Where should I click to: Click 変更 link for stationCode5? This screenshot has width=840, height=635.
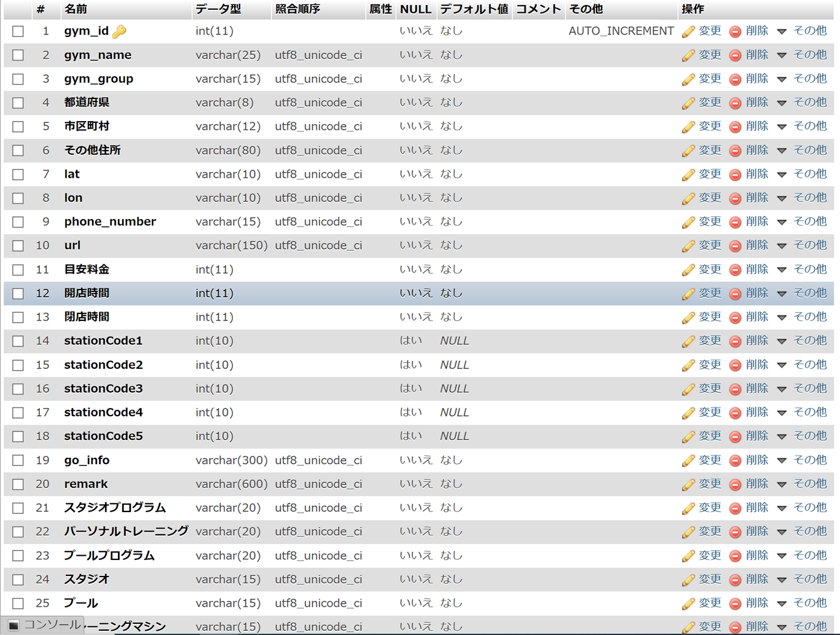point(710,436)
